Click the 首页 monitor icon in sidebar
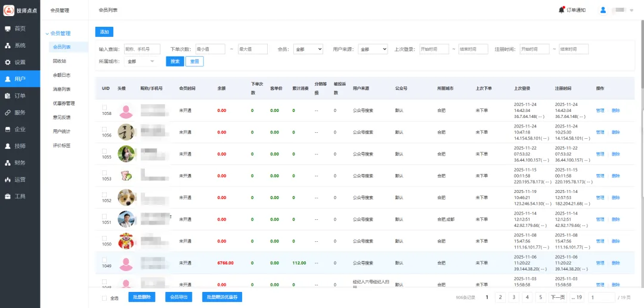The image size is (644, 308). pos(8,29)
